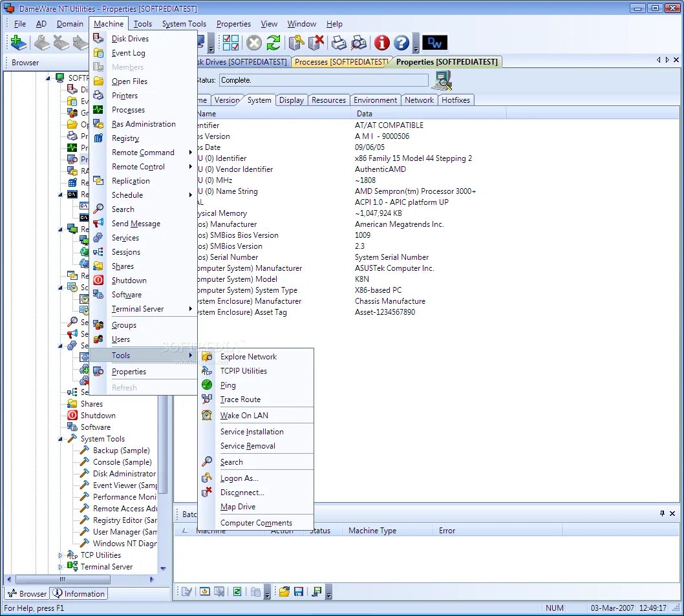Click the Processes green monitor icon in menu

(x=98, y=109)
